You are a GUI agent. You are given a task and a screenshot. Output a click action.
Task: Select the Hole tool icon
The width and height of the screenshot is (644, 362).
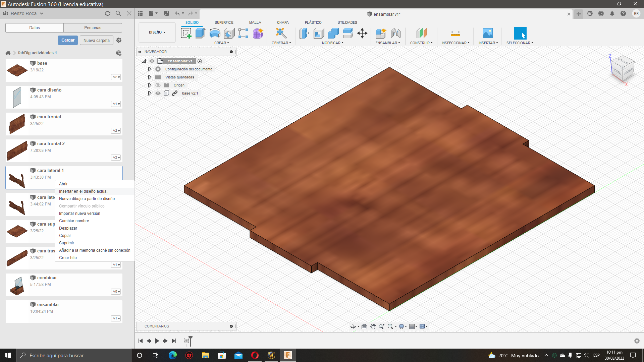(229, 33)
